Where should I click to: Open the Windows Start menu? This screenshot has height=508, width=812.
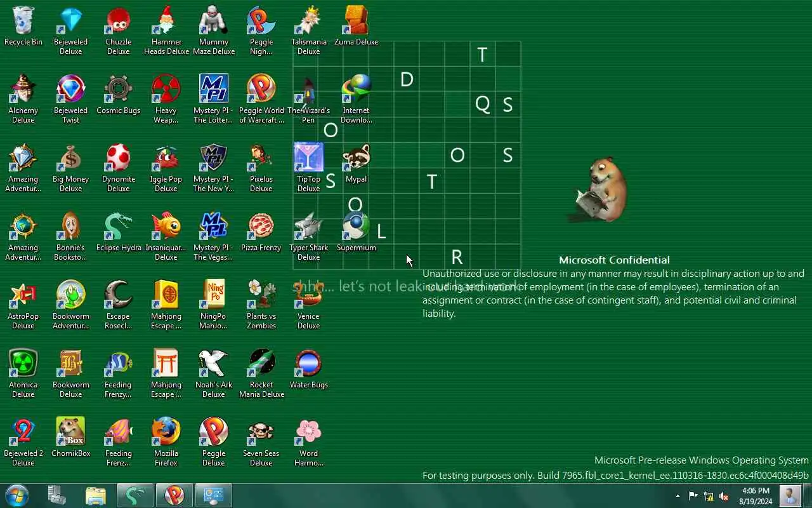[x=17, y=496]
